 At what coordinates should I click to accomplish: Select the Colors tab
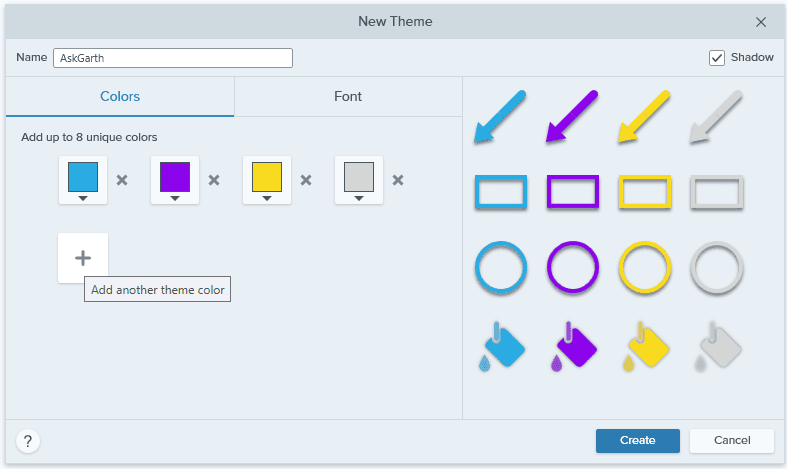tap(120, 96)
